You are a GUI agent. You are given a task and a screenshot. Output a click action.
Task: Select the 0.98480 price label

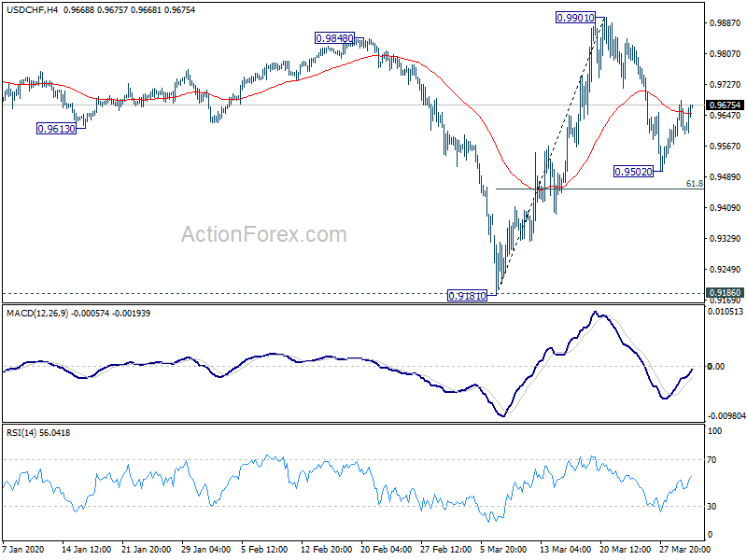334,38
